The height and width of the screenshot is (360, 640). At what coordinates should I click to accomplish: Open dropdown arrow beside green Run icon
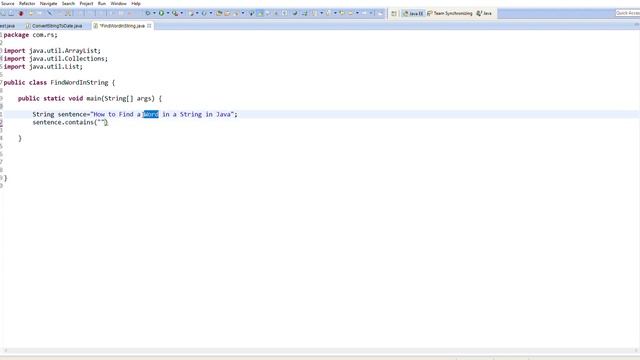coord(168,13)
